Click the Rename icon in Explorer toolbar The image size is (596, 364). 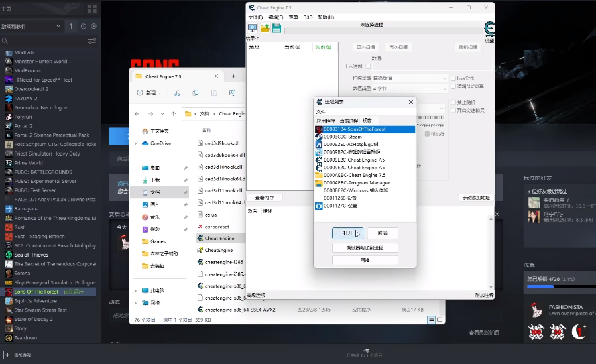click(x=232, y=93)
